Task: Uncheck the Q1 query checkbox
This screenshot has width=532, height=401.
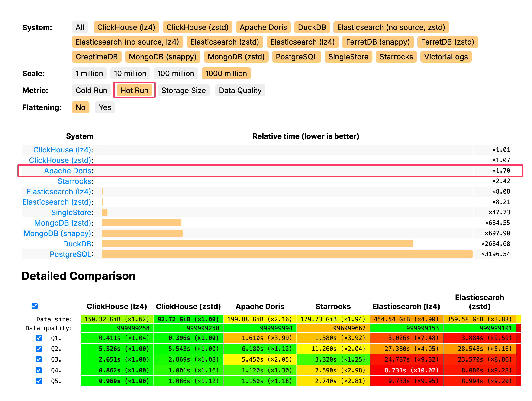Action: pyautogui.click(x=39, y=338)
